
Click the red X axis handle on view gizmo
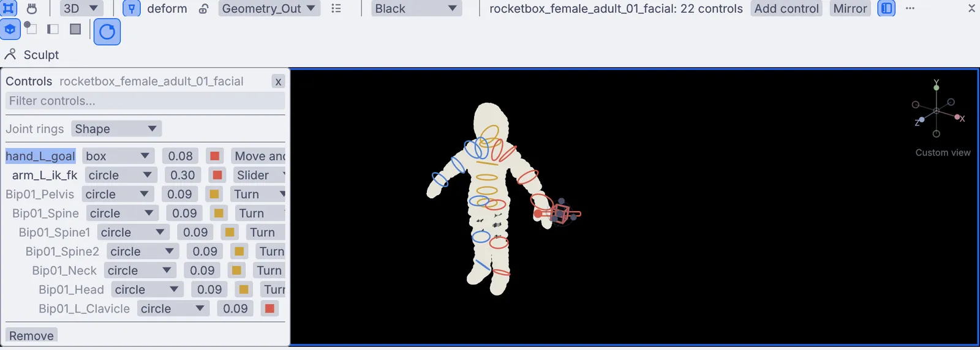click(x=959, y=117)
